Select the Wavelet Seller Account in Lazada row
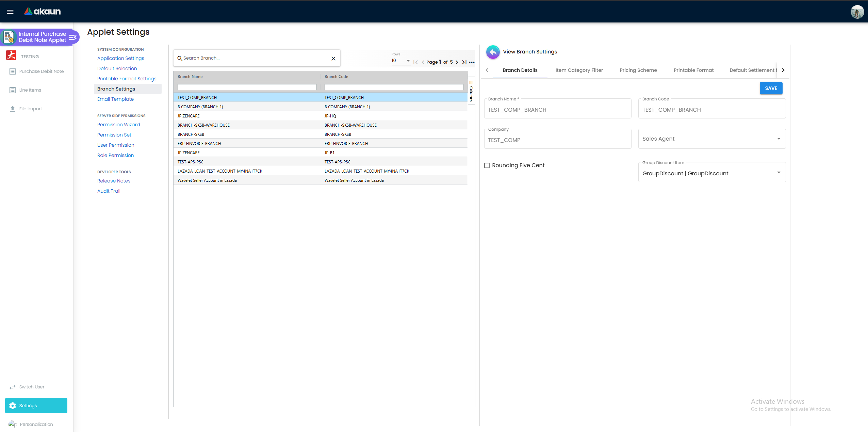 click(x=321, y=180)
